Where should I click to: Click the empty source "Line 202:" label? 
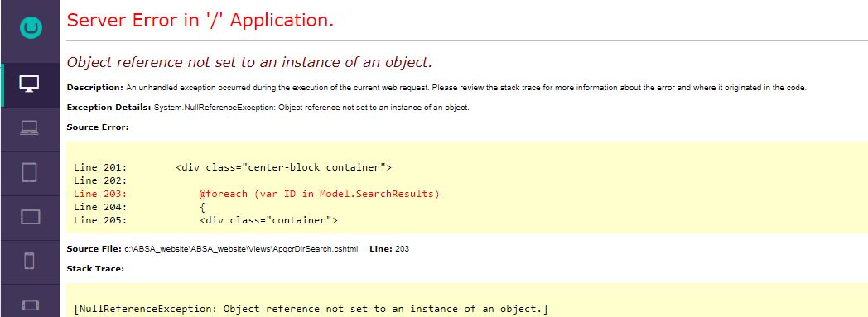pyautogui.click(x=100, y=180)
